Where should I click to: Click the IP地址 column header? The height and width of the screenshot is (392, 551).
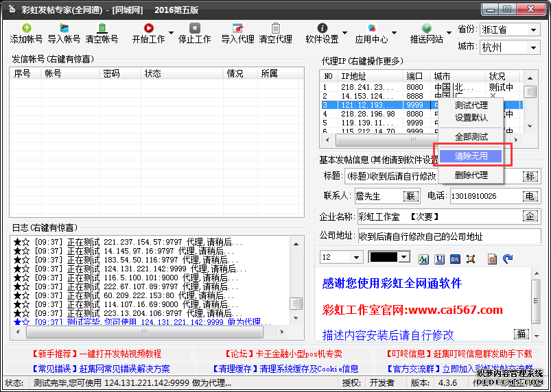point(370,76)
